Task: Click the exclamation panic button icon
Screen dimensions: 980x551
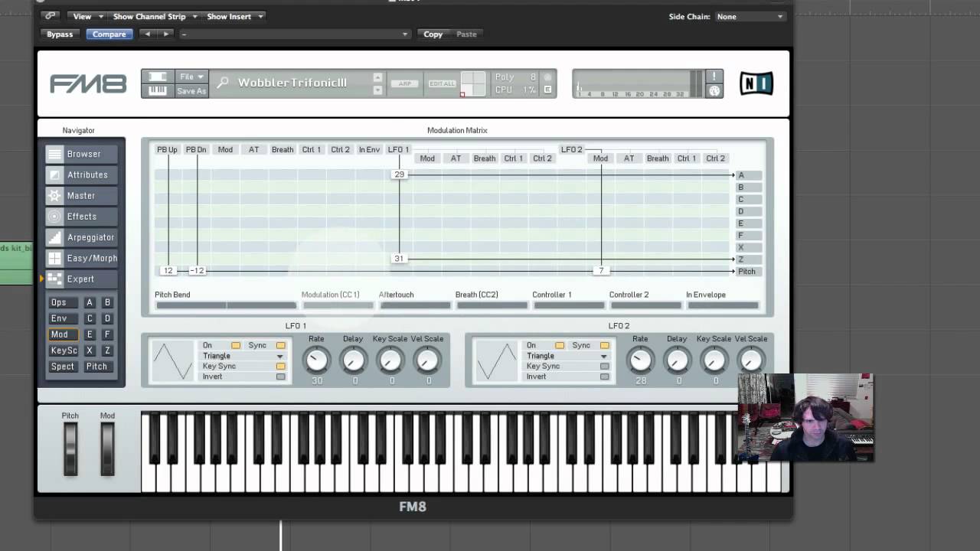Action: [714, 77]
